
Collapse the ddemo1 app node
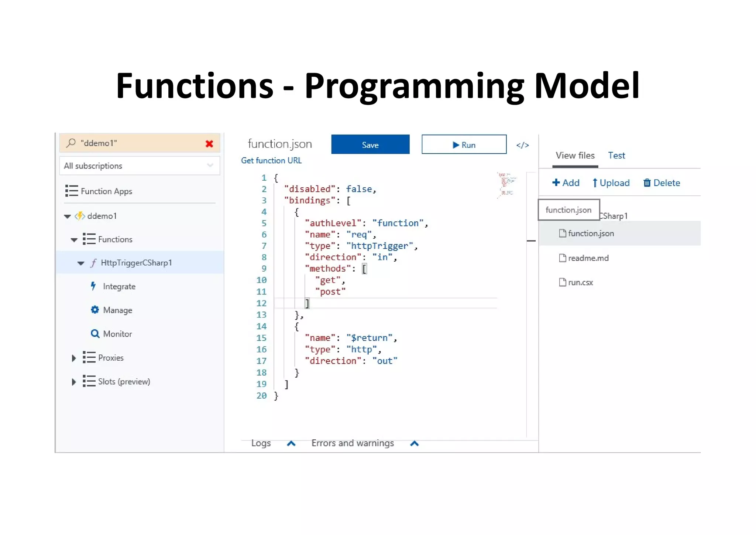click(x=68, y=216)
